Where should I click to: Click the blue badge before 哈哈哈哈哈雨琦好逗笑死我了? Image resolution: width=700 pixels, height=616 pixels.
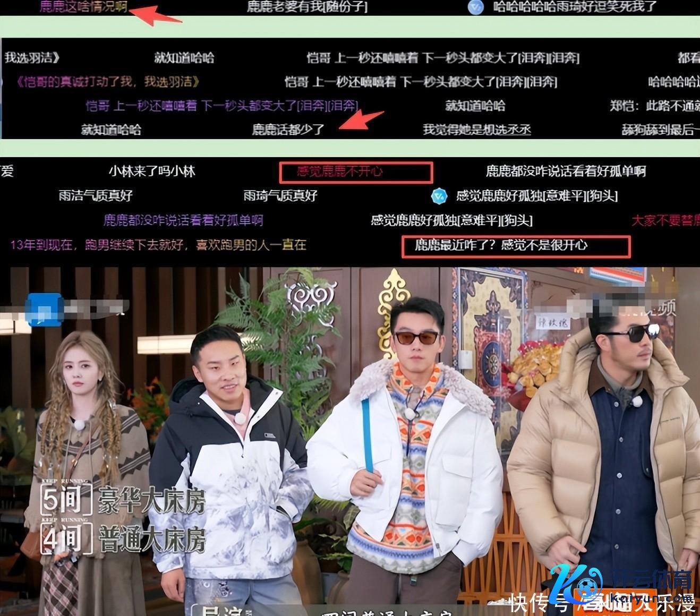pyautogui.click(x=475, y=7)
